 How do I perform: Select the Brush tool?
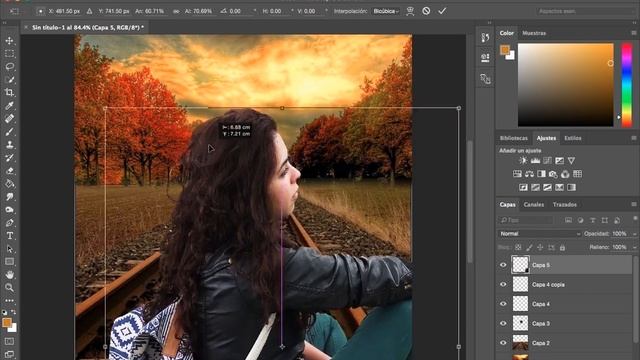pos(9,132)
